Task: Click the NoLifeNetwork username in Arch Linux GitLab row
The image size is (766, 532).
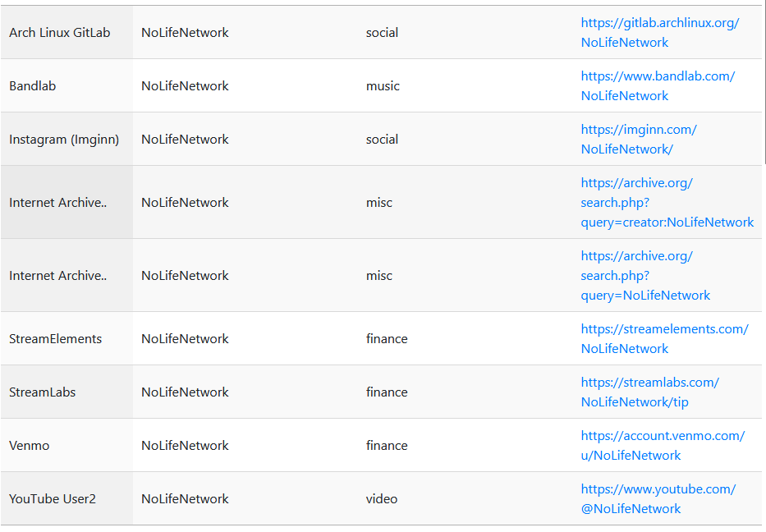Action: pos(185,33)
